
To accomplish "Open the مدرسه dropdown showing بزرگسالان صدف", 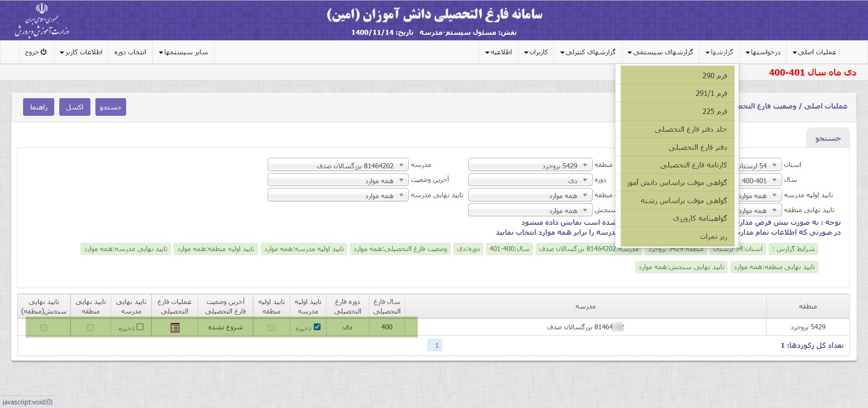I will coord(338,166).
